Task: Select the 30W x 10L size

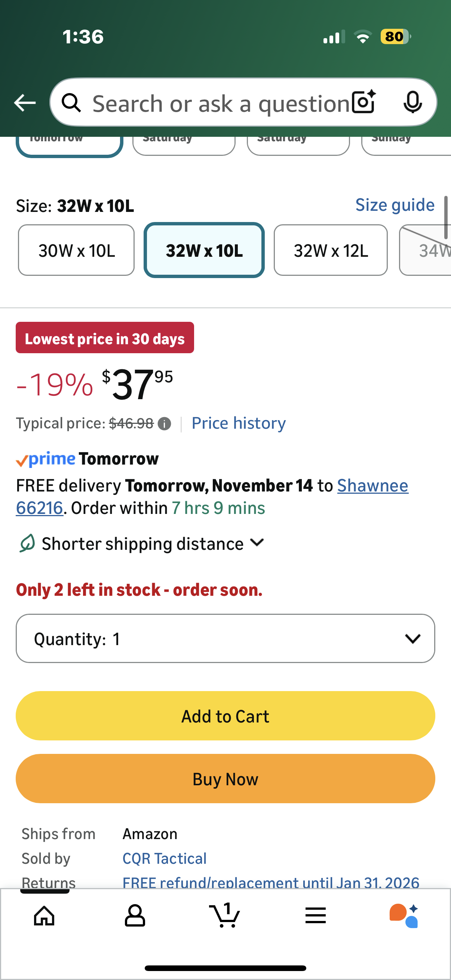Action: (x=76, y=250)
